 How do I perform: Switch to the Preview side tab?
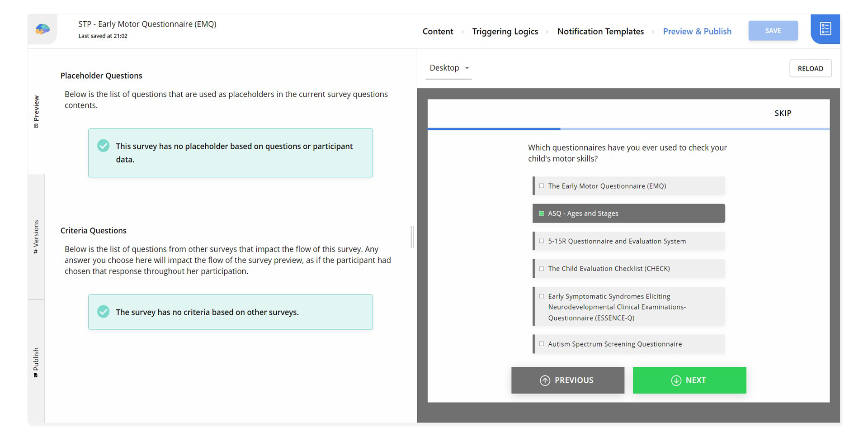[36, 112]
